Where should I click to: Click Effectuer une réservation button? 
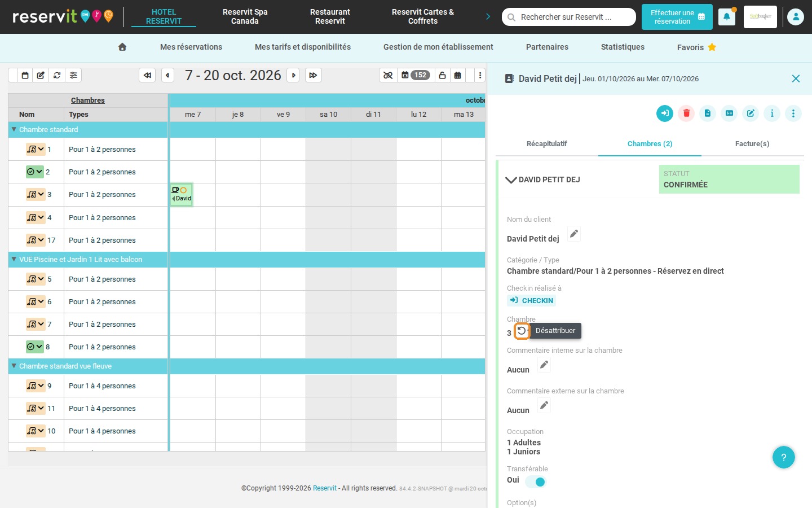point(677,17)
